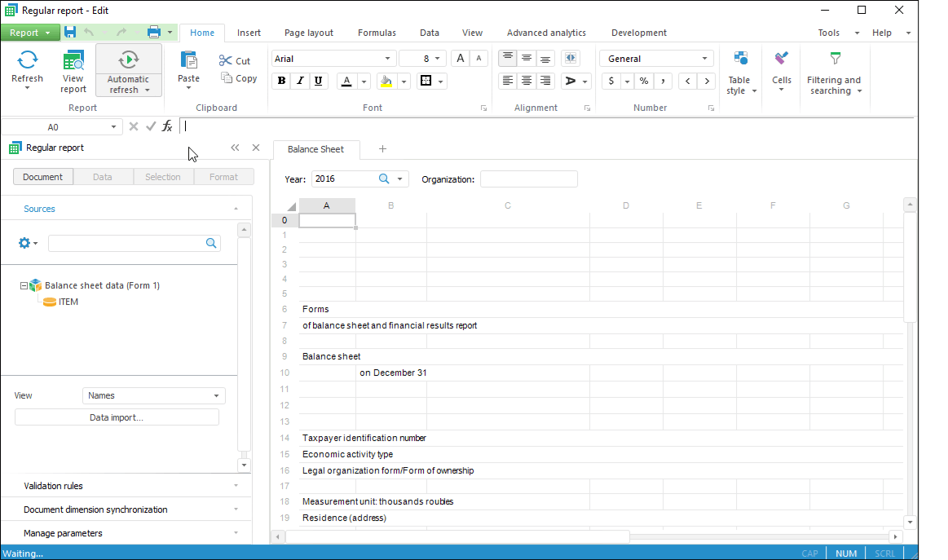The image size is (948, 560).
Task: Click the Sources settings gear icon
Action: (24, 243)
